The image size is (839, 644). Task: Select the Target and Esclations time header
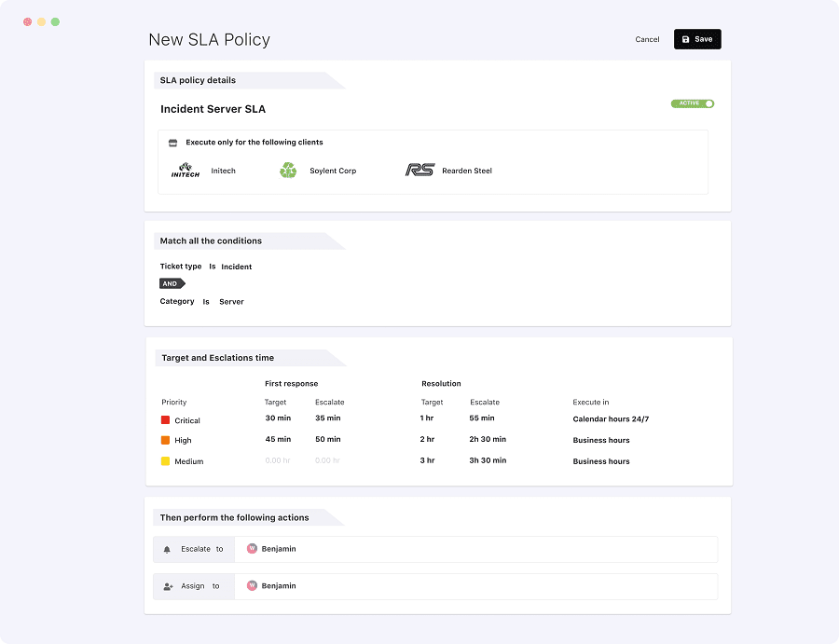(216, 357)
